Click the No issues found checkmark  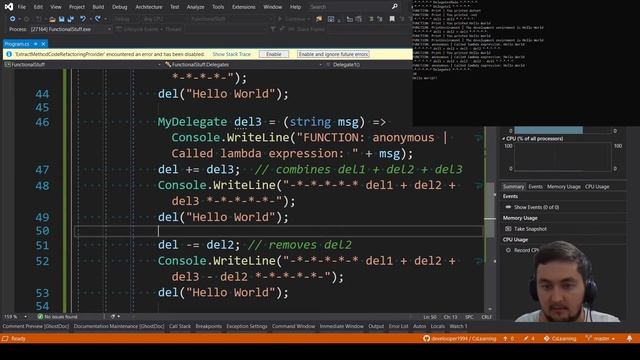tap(40, 316)
